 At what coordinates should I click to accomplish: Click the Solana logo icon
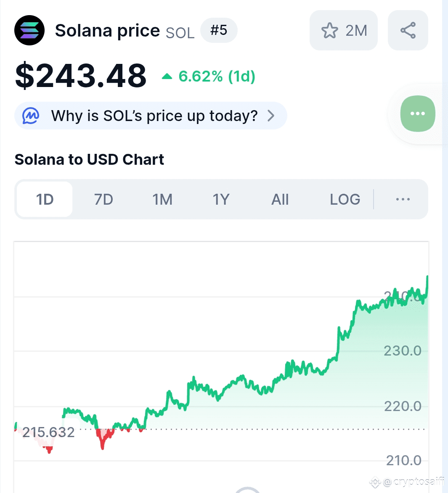[x=29, y=30]
